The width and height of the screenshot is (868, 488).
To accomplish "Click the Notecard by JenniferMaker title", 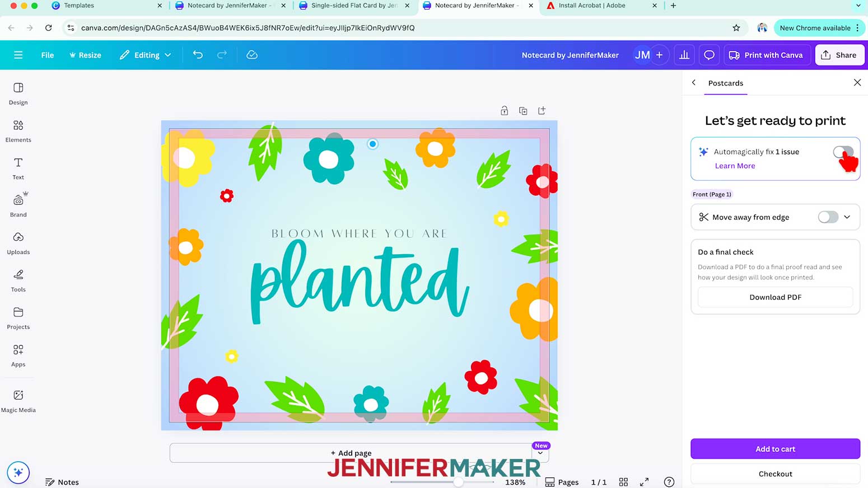I will click(x=570, y=55).
